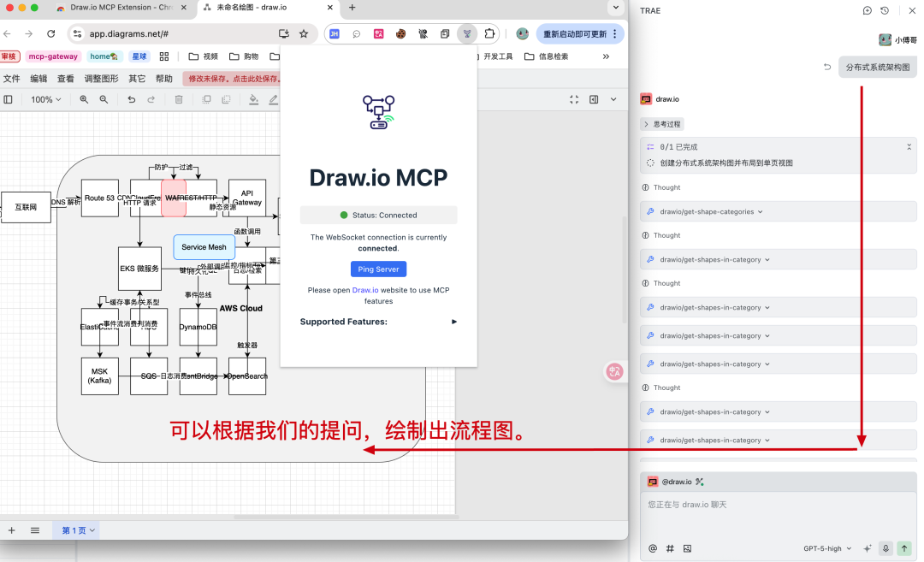The height and width of the screenshot is (562, 924).
Task: Click the image attachment icon in the chat box
Action: (x=687, y=548)
